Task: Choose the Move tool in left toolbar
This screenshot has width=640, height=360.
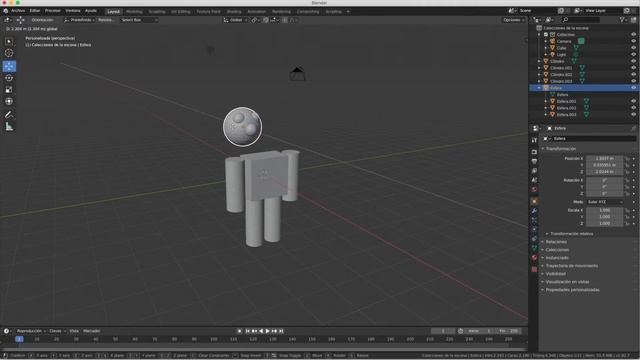Action: [x=9, y=66]
